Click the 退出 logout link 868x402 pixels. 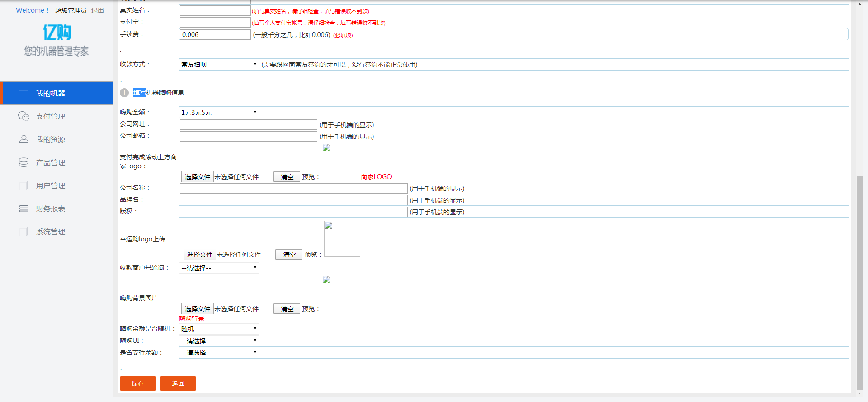97,10
